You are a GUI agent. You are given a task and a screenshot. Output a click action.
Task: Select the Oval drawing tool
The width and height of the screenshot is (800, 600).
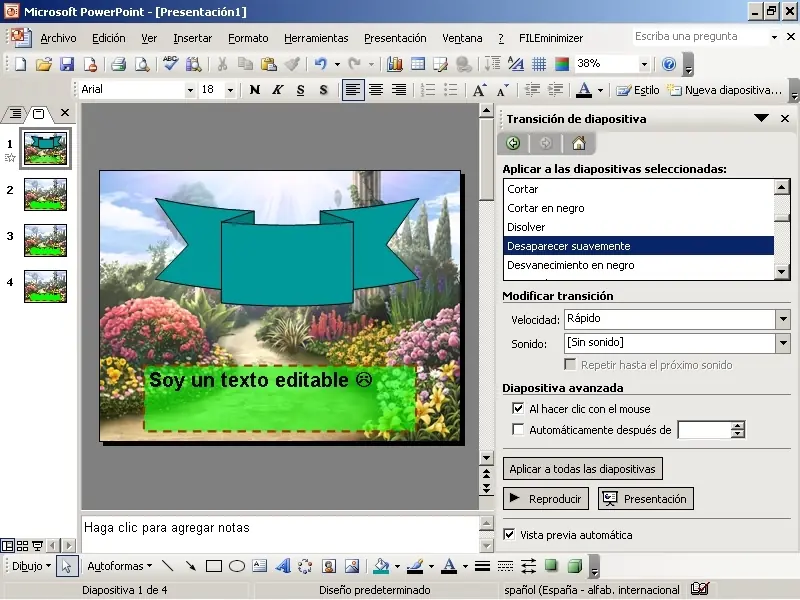pyautogui.click(x=237, y=566)
